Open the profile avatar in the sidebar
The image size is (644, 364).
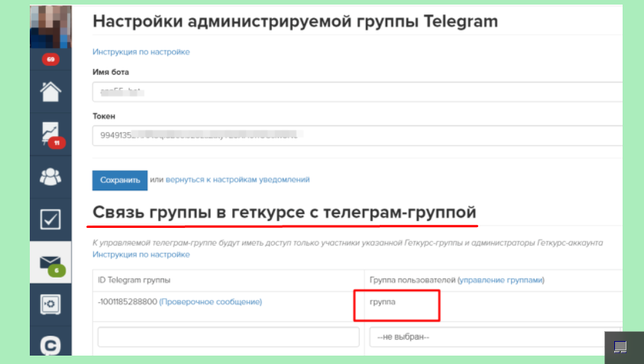(x=51, y=27)
